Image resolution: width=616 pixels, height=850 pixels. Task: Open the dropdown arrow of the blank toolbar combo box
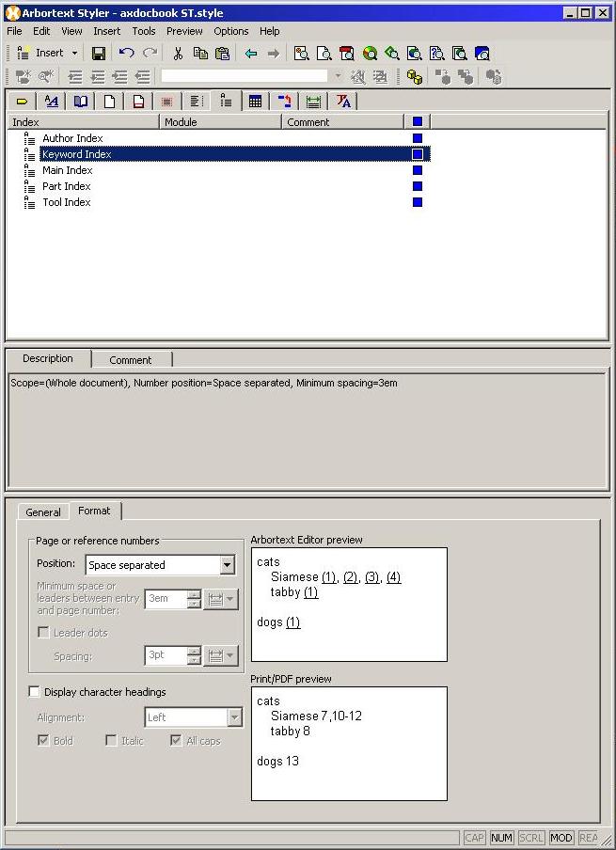tap(338, 76)
